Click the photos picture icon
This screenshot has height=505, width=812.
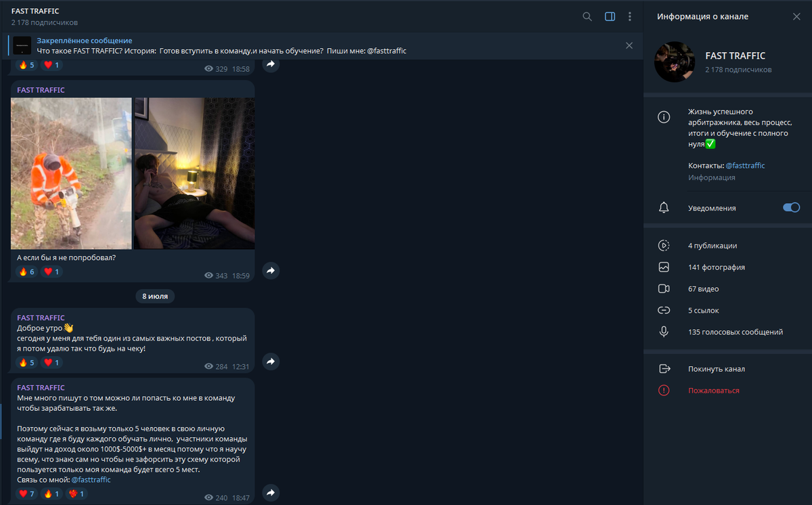point(664,267)
